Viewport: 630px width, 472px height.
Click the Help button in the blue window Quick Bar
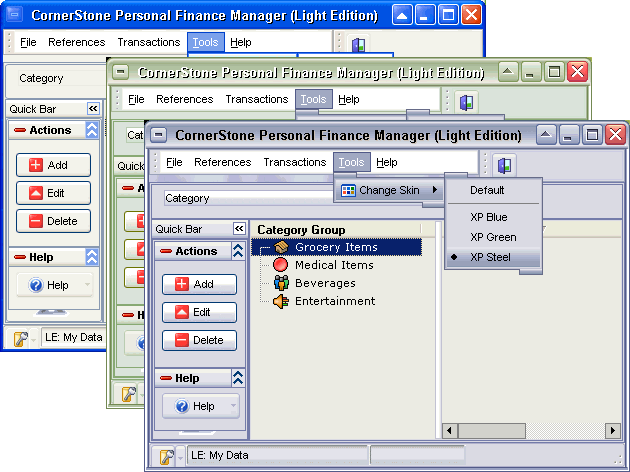[x=54, y=285]
